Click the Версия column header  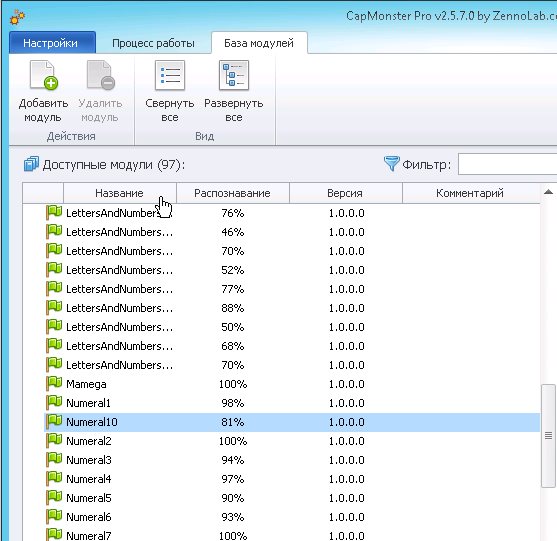pos(345,193)
